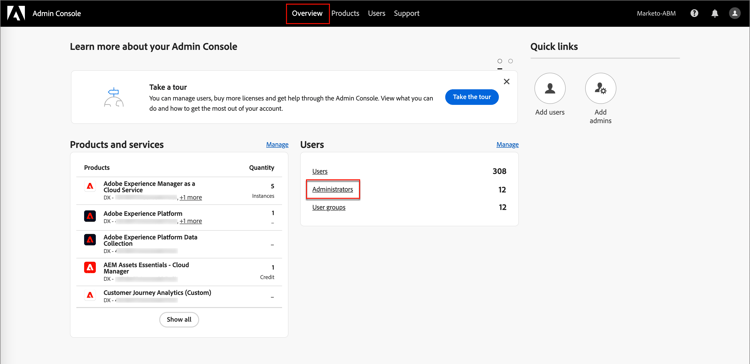Open the notifications bell icon
Screen dimensions: 750x364
[x=715, y=13]
